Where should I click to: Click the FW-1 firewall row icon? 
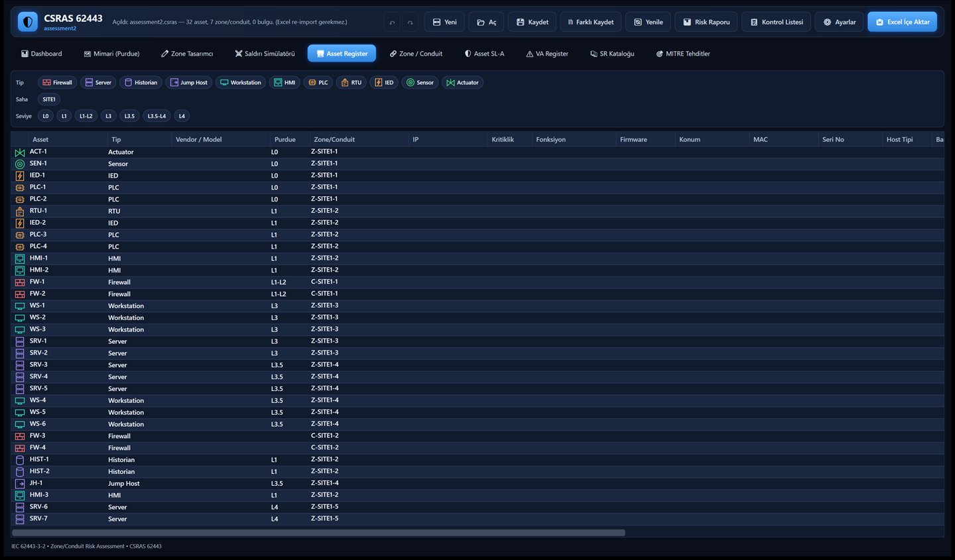20,282
